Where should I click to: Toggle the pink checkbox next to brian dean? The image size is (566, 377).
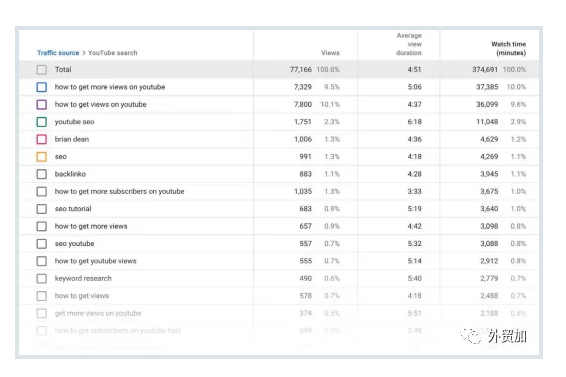(42, 139)
